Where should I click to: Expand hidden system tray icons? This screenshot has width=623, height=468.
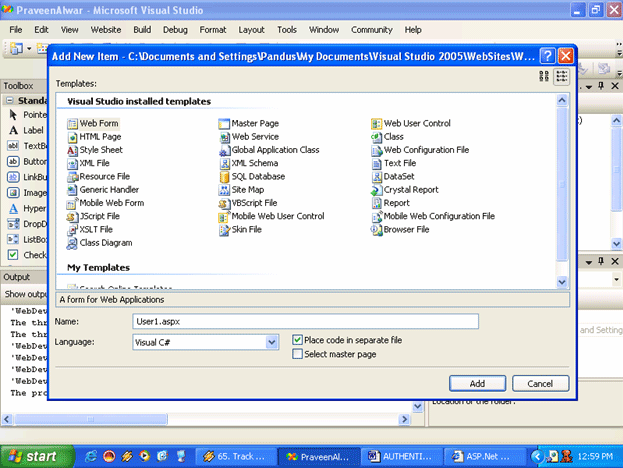click(536, 456)
